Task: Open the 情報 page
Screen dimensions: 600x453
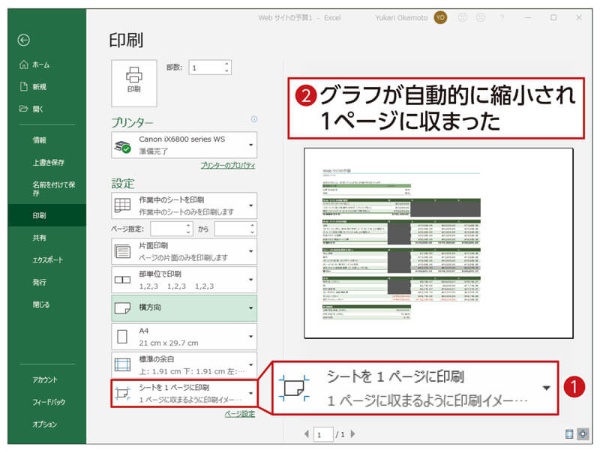Action: click(39, 140)
